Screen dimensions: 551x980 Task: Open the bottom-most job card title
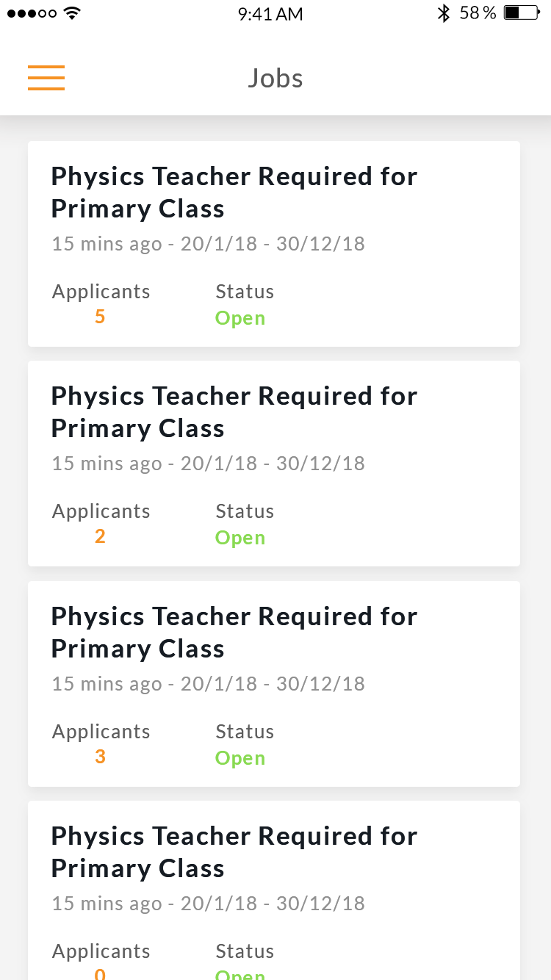(x=234, y=852)
